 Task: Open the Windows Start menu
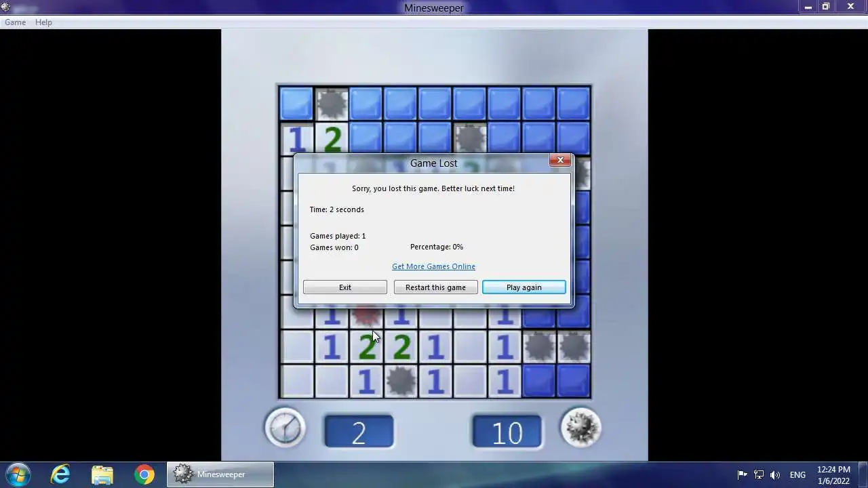(18, 474)
